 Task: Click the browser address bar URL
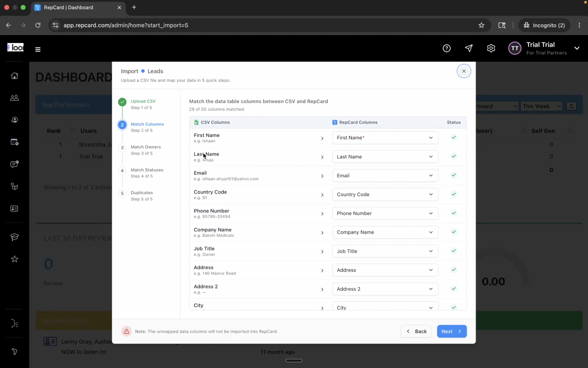[126, 25]
